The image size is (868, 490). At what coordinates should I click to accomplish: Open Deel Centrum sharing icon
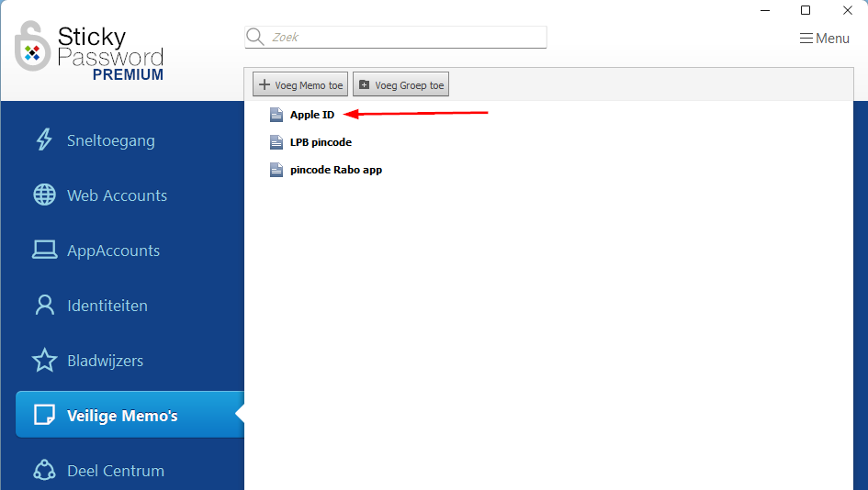tap(44, 471)
